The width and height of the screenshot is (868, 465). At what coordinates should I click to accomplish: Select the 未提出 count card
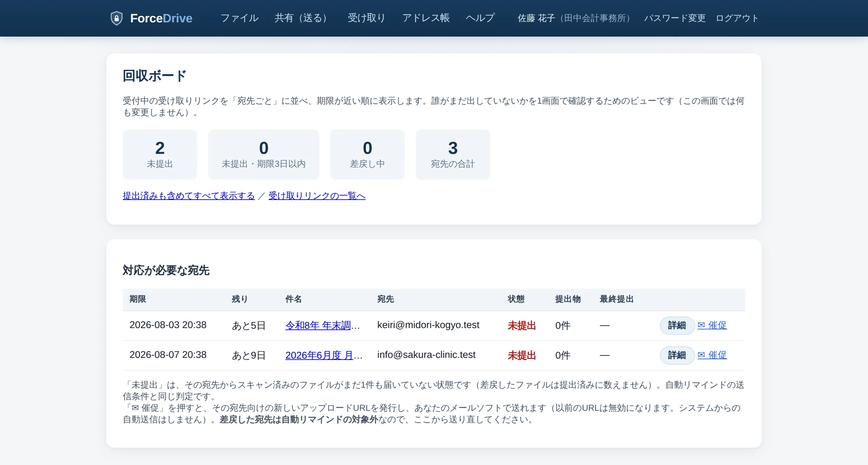pos(160,155)
